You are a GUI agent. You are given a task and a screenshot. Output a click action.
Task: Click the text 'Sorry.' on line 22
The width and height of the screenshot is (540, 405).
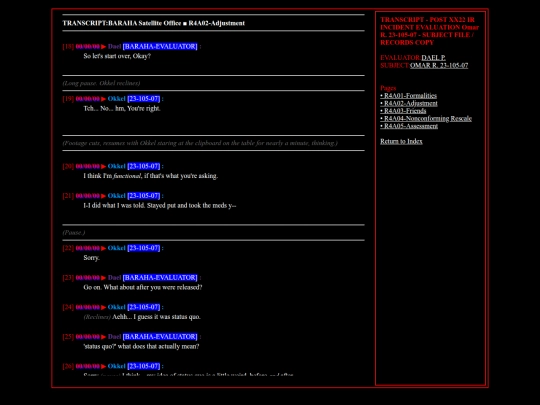coord(92,258)
